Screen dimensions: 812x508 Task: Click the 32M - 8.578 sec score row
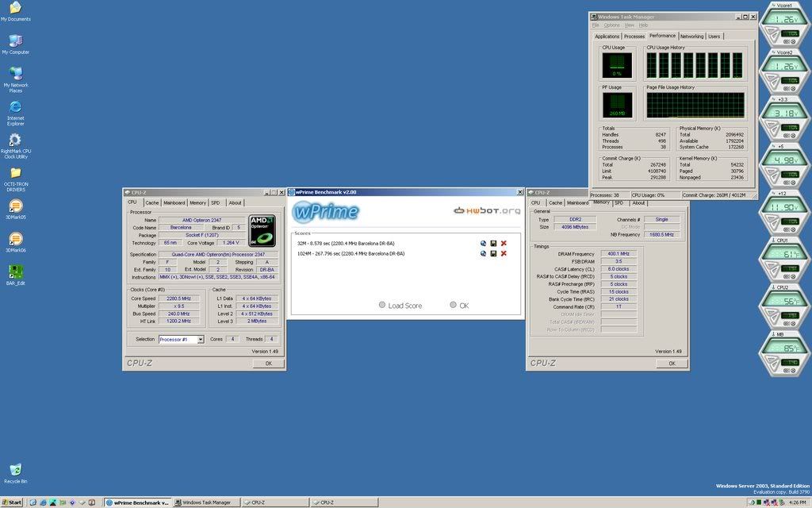click(x=346, y=243)
